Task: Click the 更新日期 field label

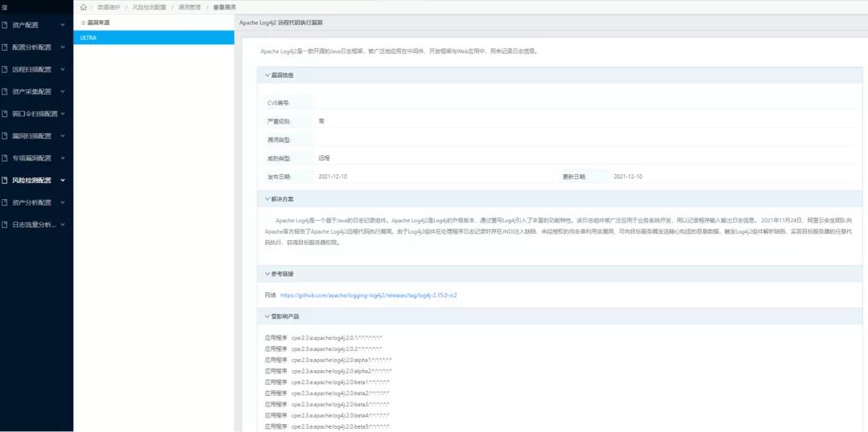Action: click(574, 177)
